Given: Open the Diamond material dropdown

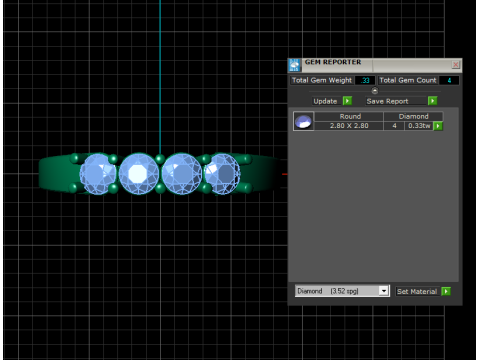Looking at the screenshot, I should click(384, 291).
